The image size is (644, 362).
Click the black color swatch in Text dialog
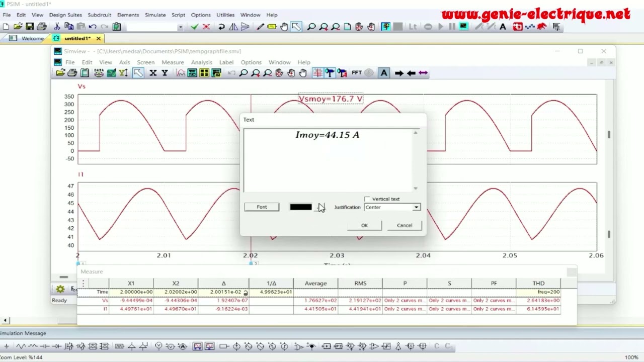(301, 207)
